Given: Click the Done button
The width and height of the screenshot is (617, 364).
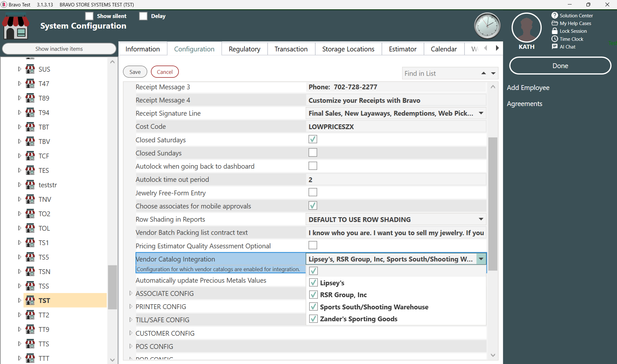Looking at the screenshot, I should 560,66.
